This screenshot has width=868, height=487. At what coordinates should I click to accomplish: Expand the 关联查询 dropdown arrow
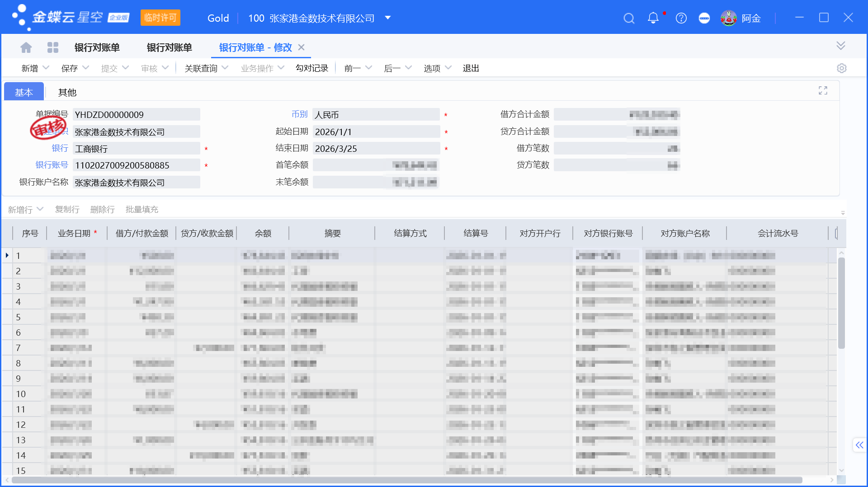point(225,68)
